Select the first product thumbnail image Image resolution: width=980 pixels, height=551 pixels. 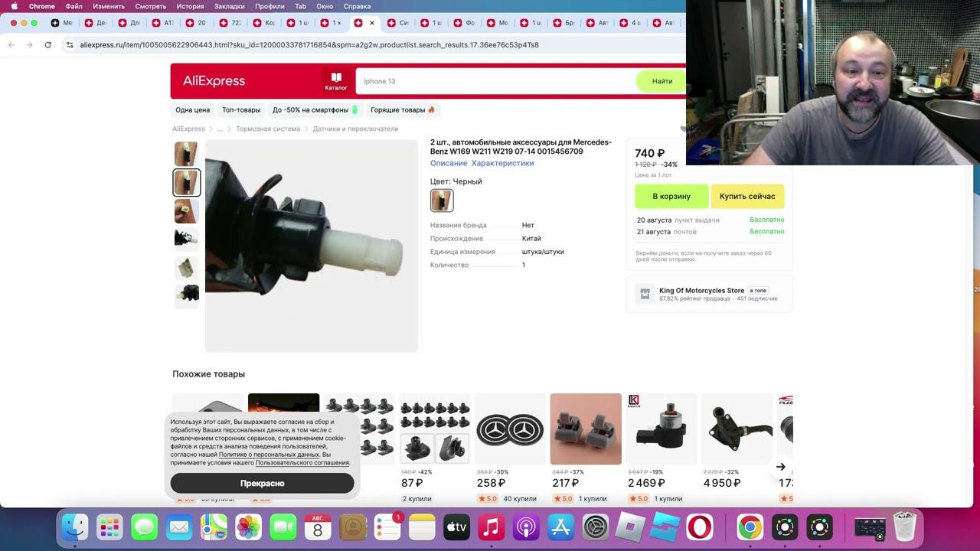click(x=186, y=154)
